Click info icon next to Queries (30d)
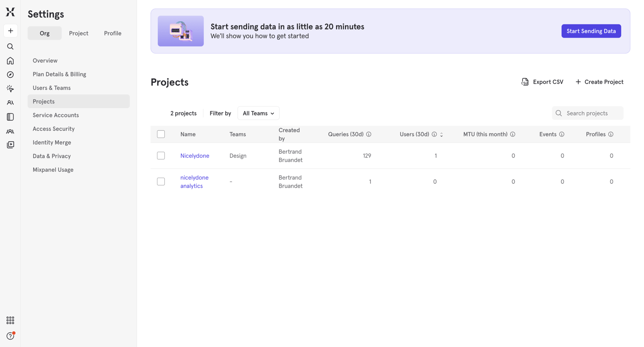Image resolution: width=644 pixels, height=347 pixels. click(369, 134)
